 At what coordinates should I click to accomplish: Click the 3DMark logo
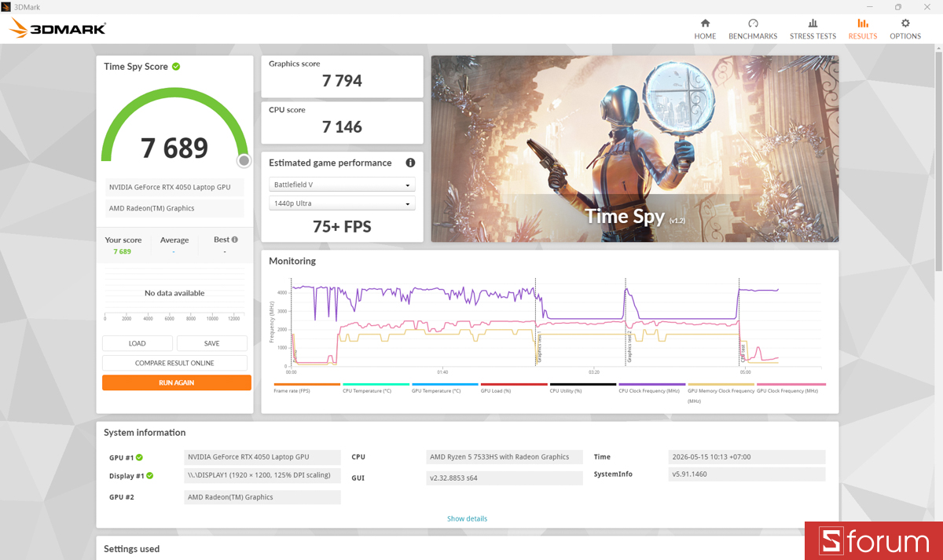57,30
